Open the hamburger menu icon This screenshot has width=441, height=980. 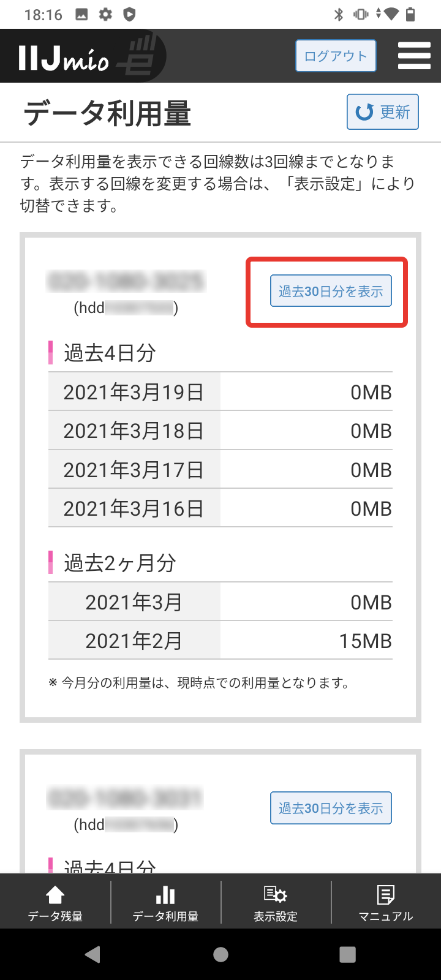(x=414, y=56)
